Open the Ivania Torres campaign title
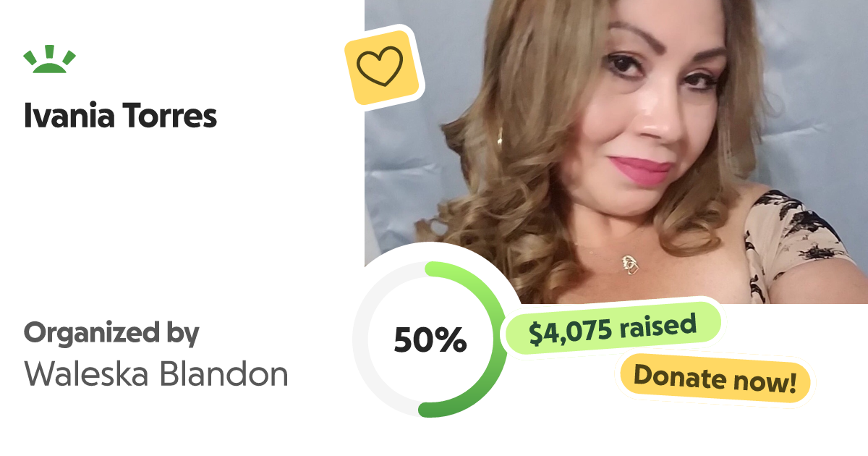Viewport: 868px width, 456px height. click(120, 116)
